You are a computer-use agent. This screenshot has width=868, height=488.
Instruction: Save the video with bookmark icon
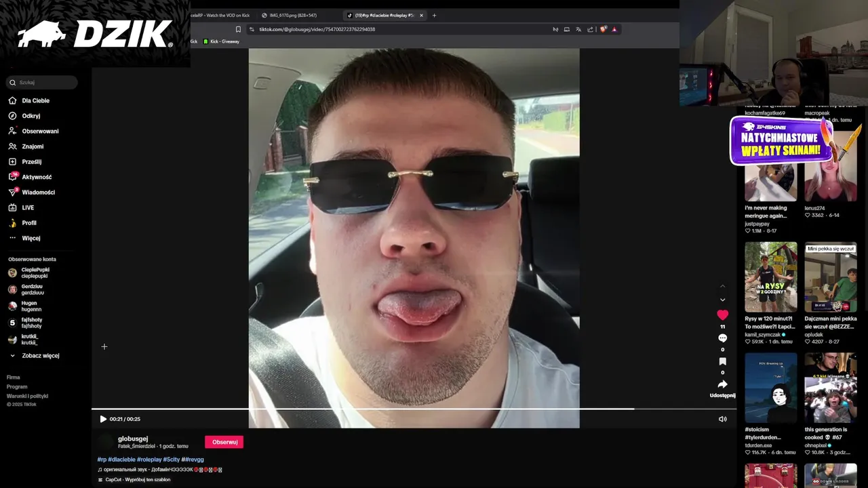click(723, 361)
